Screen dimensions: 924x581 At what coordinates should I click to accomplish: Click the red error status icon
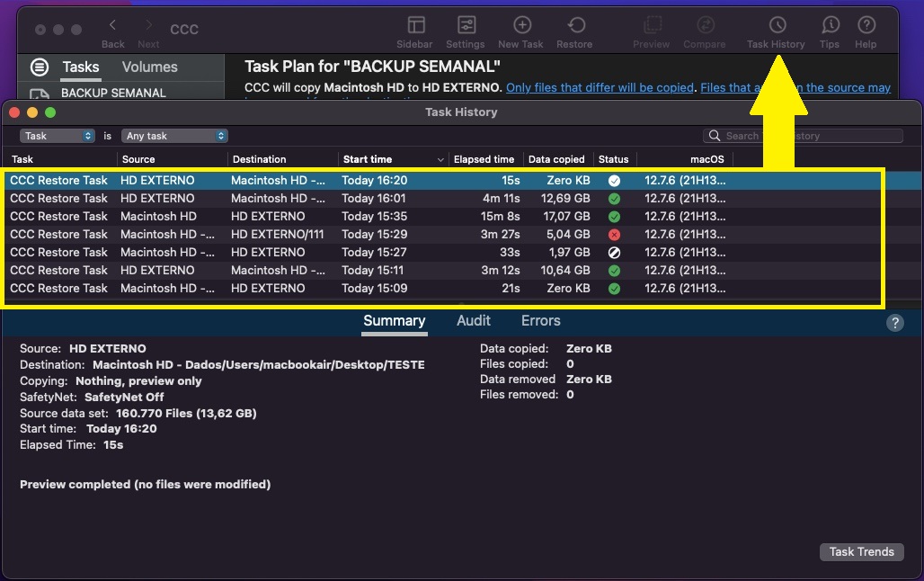click(x=614, y=235)
